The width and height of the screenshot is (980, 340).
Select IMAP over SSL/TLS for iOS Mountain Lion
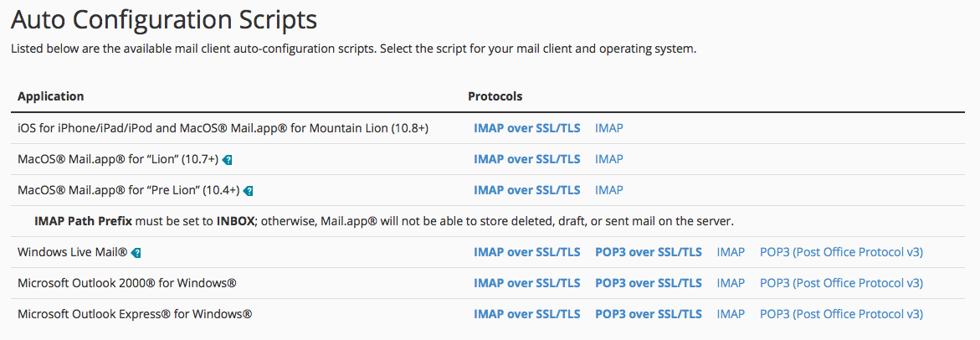pos(527,128)
